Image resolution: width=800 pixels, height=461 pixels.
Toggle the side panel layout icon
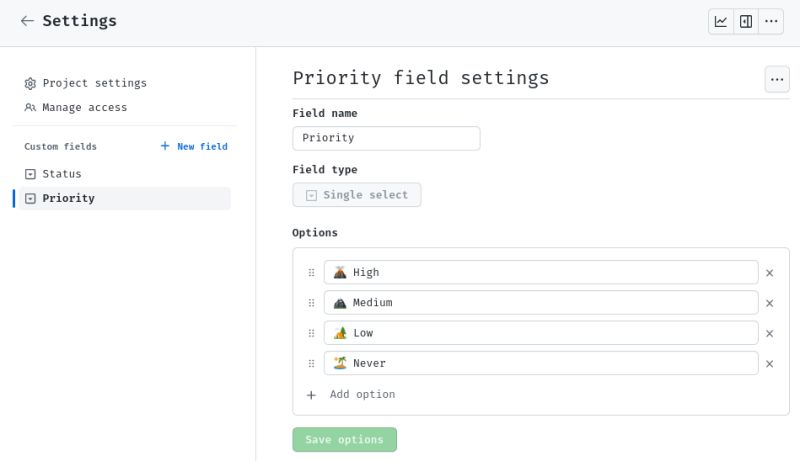coord(746,21)
